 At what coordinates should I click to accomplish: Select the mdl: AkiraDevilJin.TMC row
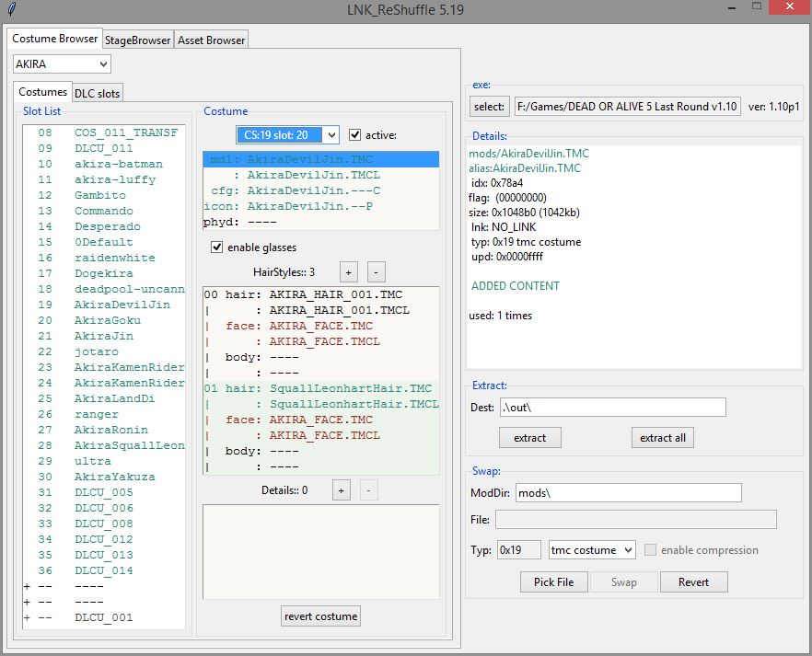321,159
